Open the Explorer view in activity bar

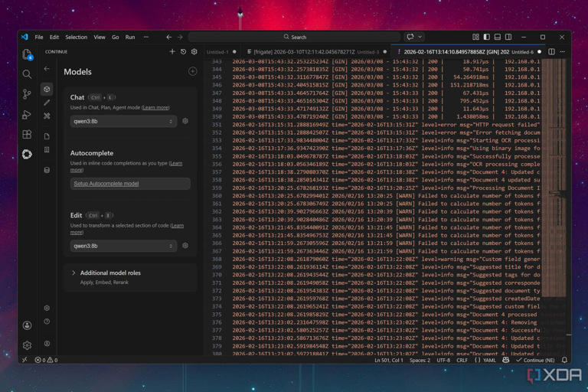[27, 55]
